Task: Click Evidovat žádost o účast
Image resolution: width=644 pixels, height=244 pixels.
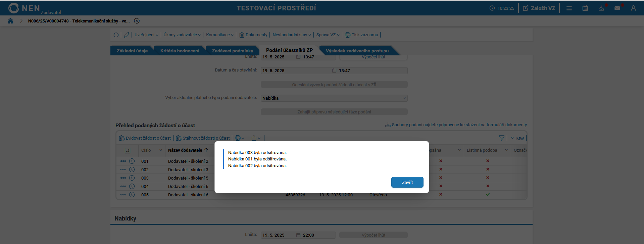Action: tap(145, 138)
